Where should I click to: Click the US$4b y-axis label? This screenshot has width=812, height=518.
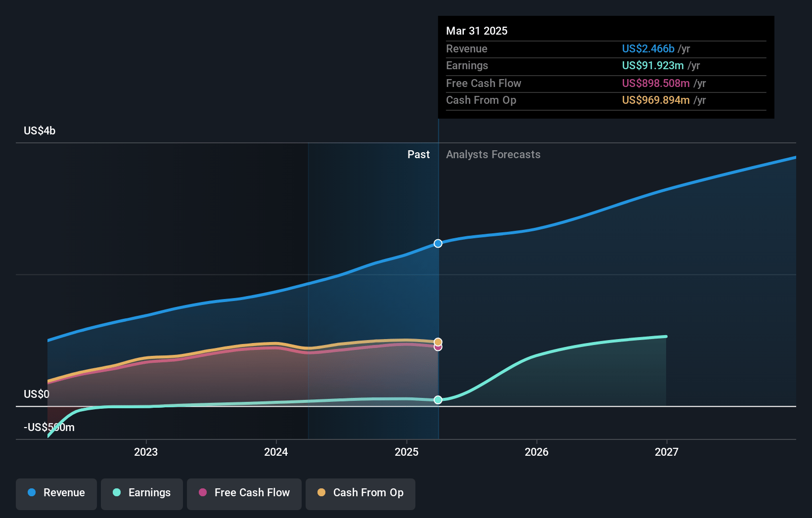(x=40, y=131)
